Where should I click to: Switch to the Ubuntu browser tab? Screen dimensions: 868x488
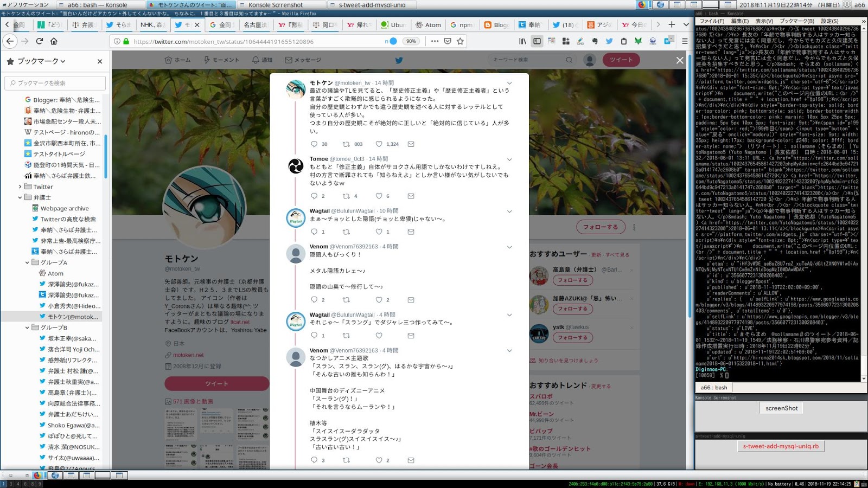click(393, 24)
